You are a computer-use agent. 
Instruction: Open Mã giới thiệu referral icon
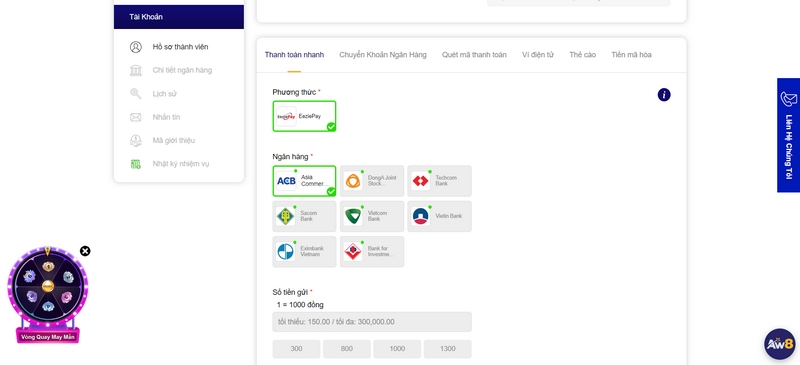pos(136,140)
